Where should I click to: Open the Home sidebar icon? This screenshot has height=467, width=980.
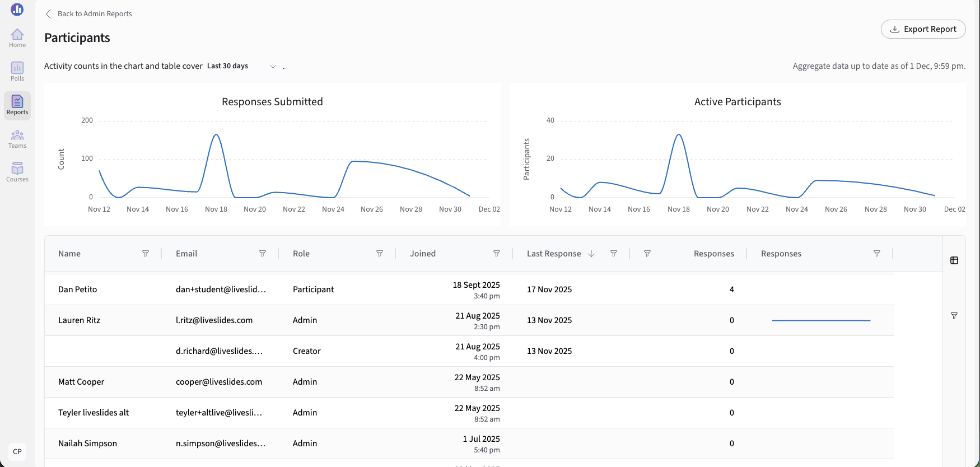click(17, 38)
